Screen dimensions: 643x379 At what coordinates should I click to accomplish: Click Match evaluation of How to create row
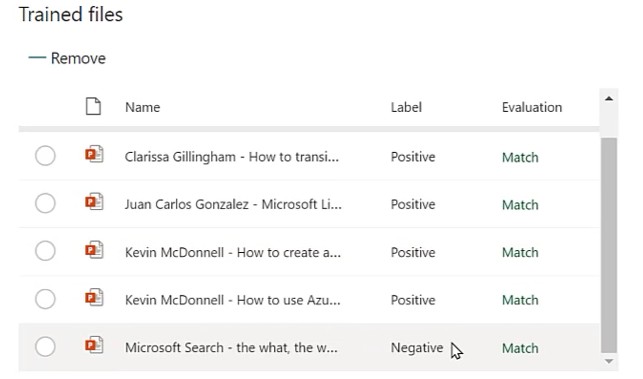[x=520, y=253]
